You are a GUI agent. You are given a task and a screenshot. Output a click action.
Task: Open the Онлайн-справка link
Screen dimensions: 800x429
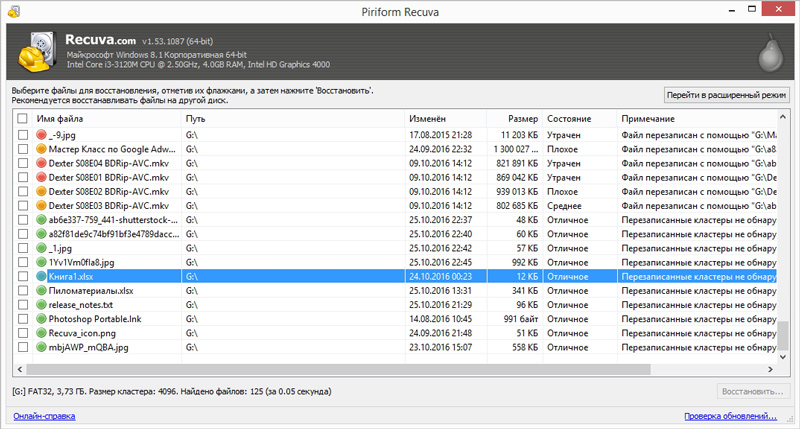(x=44, y=416)
